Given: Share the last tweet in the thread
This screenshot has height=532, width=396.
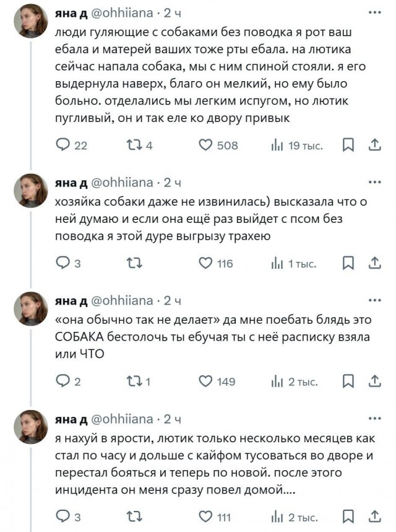Looking at the screenshot, I should click(x=374, y=515).
